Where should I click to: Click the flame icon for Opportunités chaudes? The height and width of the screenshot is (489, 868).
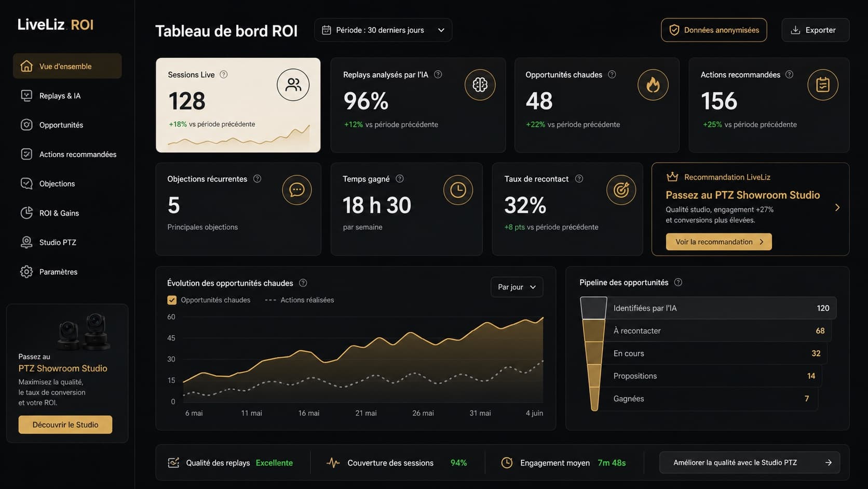click(653, 85)
